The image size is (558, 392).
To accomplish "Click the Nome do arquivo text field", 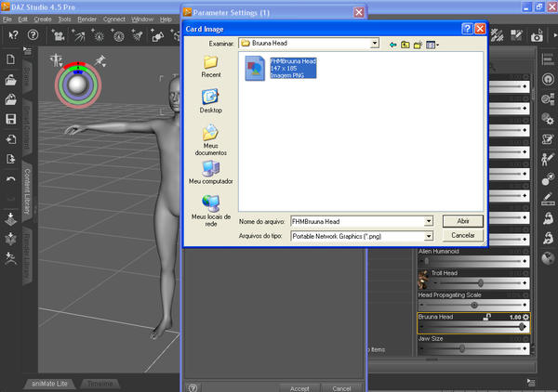I will click(358, 221).
